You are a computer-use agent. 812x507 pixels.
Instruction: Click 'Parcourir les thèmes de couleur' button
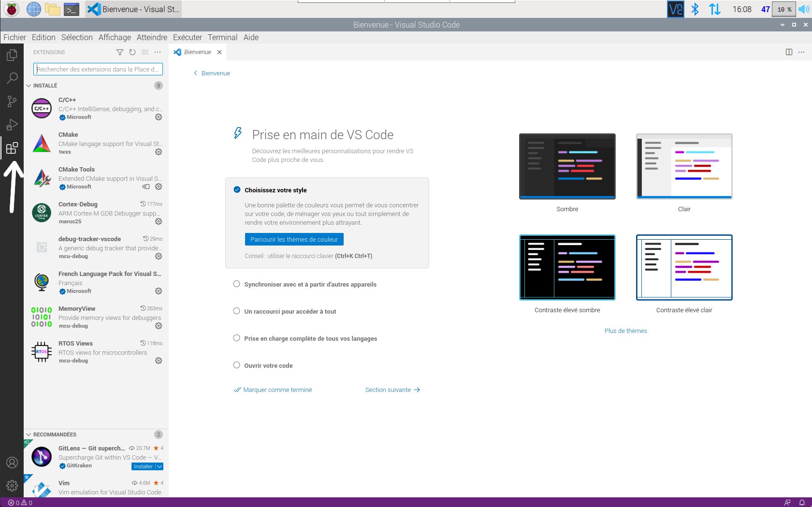(x=294, y=239)
